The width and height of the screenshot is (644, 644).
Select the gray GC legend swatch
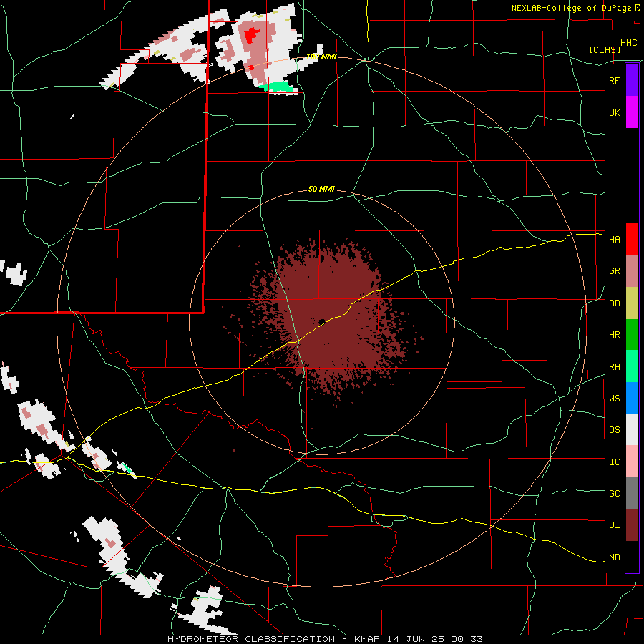tap(632, 493)
